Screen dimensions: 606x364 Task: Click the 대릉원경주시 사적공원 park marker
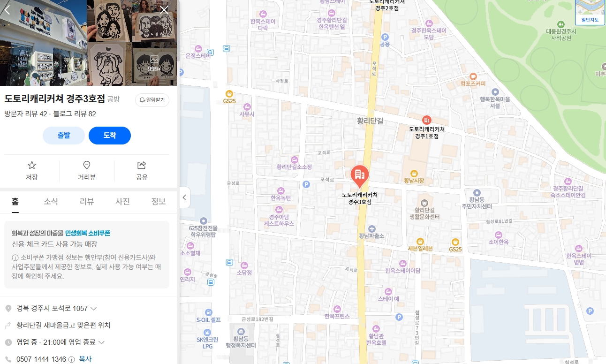[x=561, y=24]
